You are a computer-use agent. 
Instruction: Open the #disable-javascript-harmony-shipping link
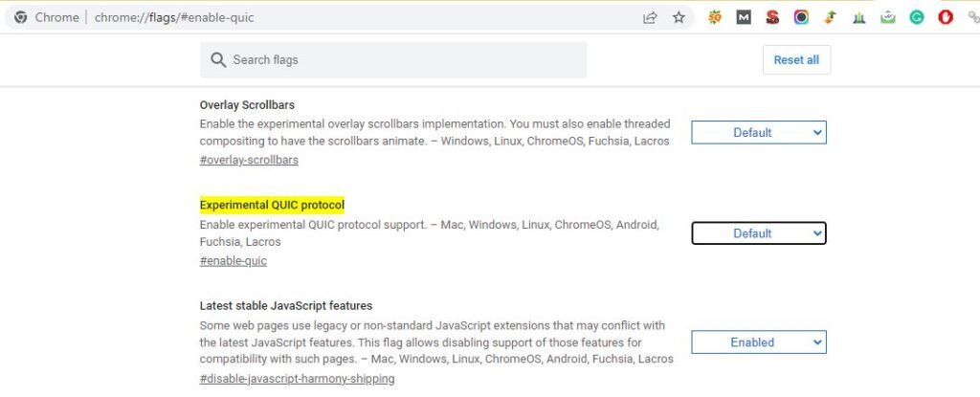297,378
